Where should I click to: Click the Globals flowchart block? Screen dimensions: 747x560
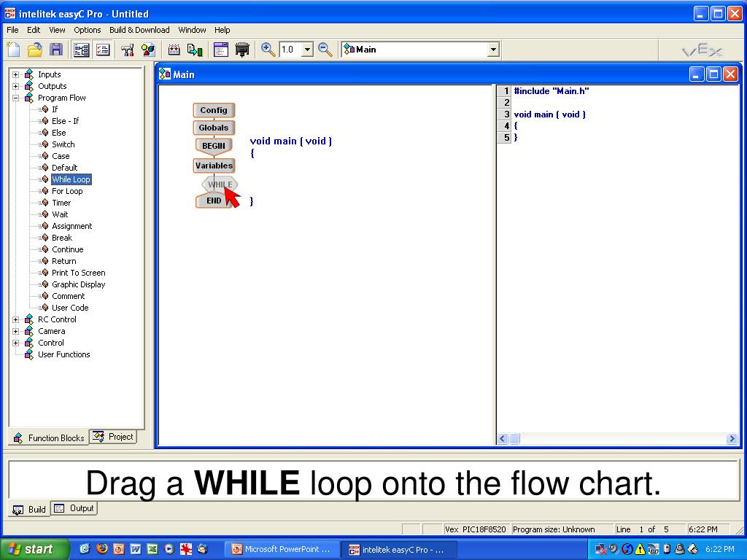214,128
